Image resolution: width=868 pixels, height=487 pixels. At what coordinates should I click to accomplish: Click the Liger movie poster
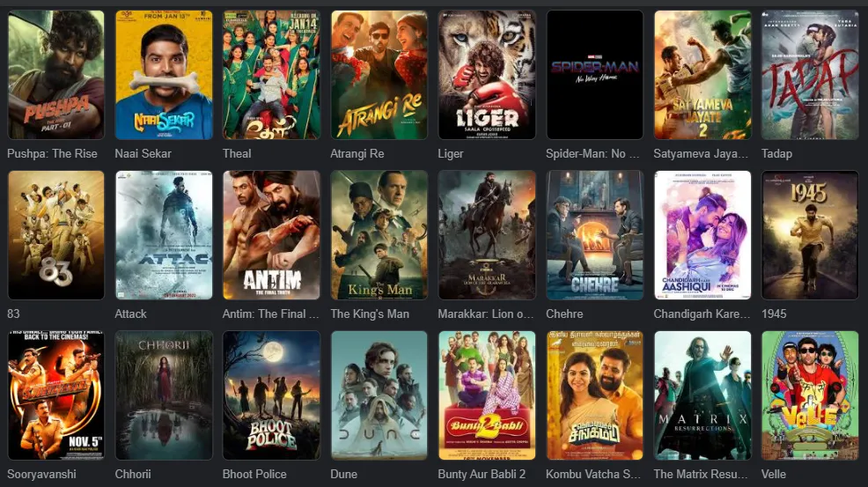(487, 75)
